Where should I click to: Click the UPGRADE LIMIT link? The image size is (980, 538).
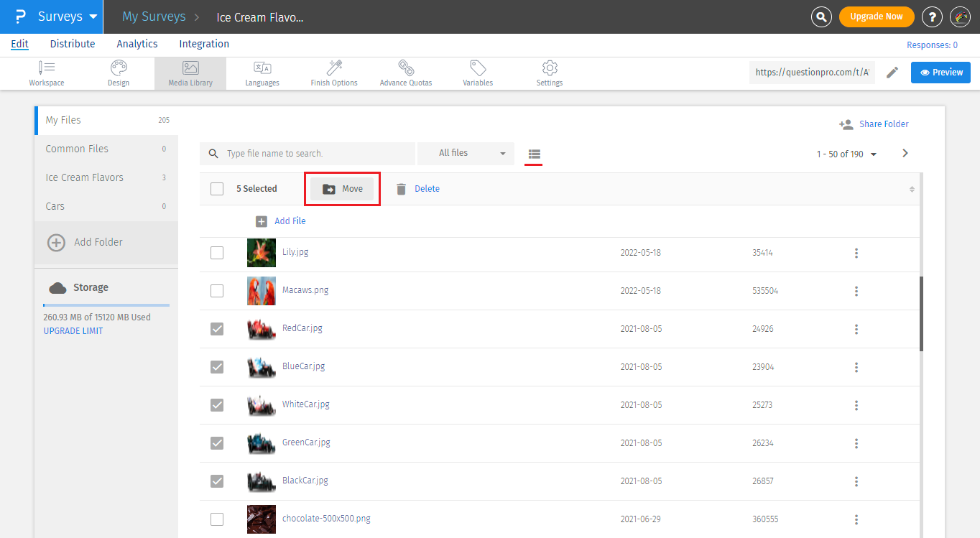tap(73, 331)
